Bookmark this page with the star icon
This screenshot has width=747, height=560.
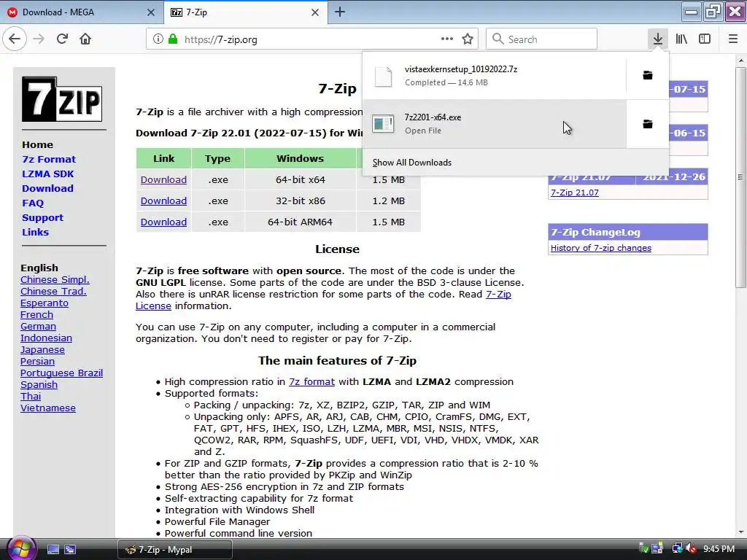coord(468,39)
